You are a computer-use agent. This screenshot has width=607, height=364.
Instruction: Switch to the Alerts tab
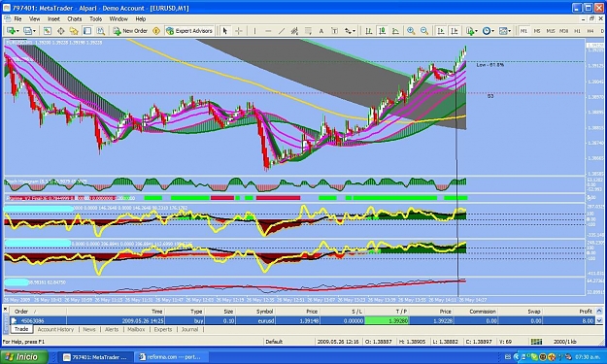112,330
